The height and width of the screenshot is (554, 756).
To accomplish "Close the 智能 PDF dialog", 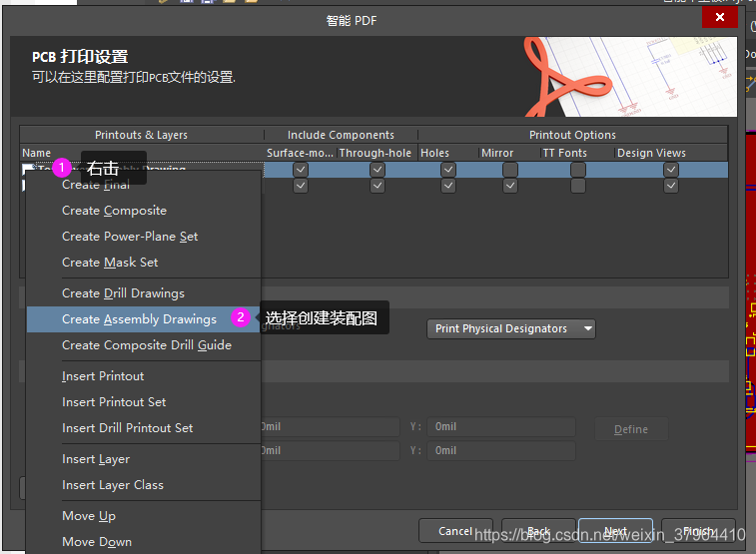I will (x=720, y=17).
